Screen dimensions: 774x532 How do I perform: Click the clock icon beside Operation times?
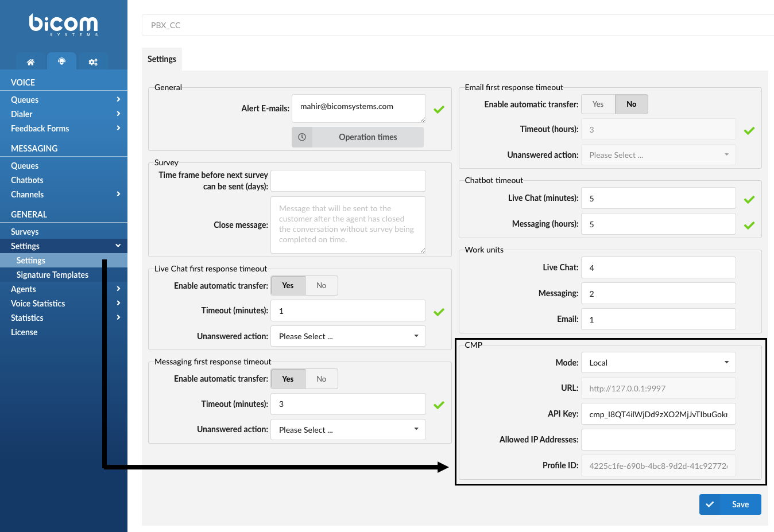302,137
